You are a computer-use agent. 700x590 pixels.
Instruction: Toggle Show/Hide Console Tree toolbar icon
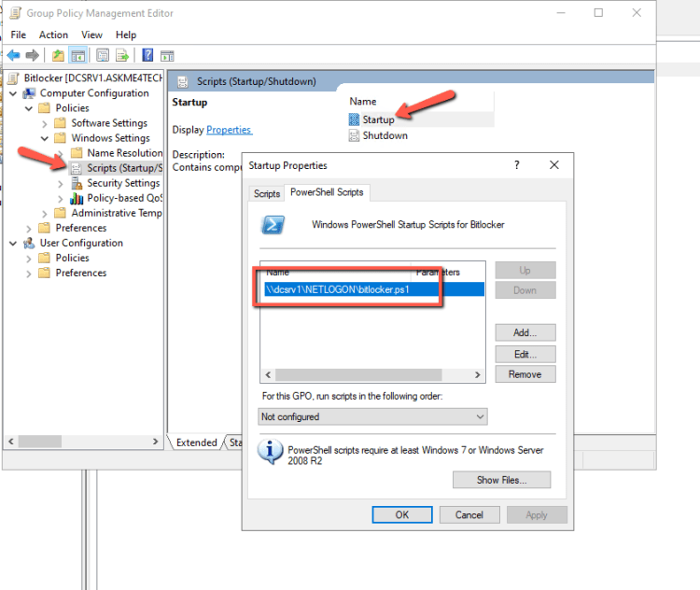[x=78, y=56]
